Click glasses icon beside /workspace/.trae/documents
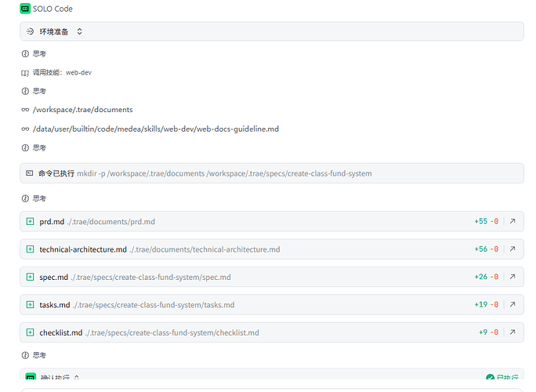 (25, 110)
